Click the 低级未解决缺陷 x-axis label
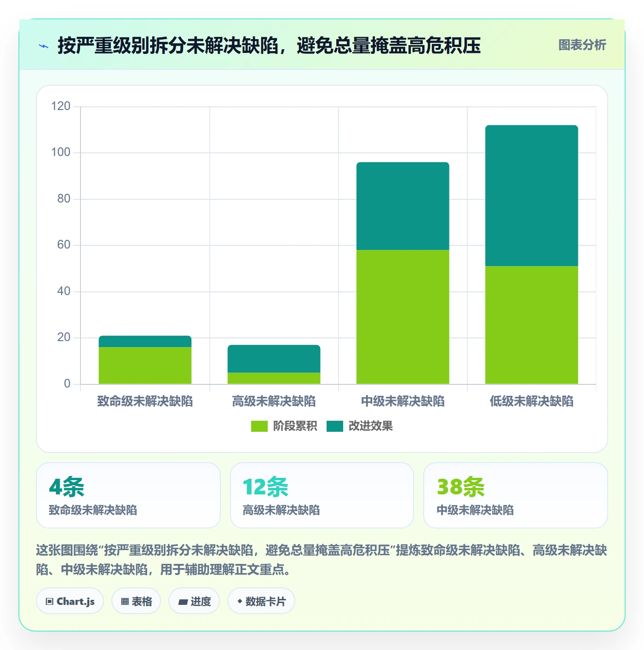 tap(531, 401)
